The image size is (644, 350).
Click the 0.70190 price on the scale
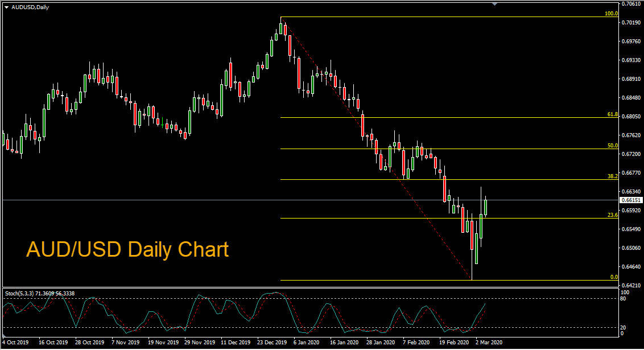tap(631, 22)
